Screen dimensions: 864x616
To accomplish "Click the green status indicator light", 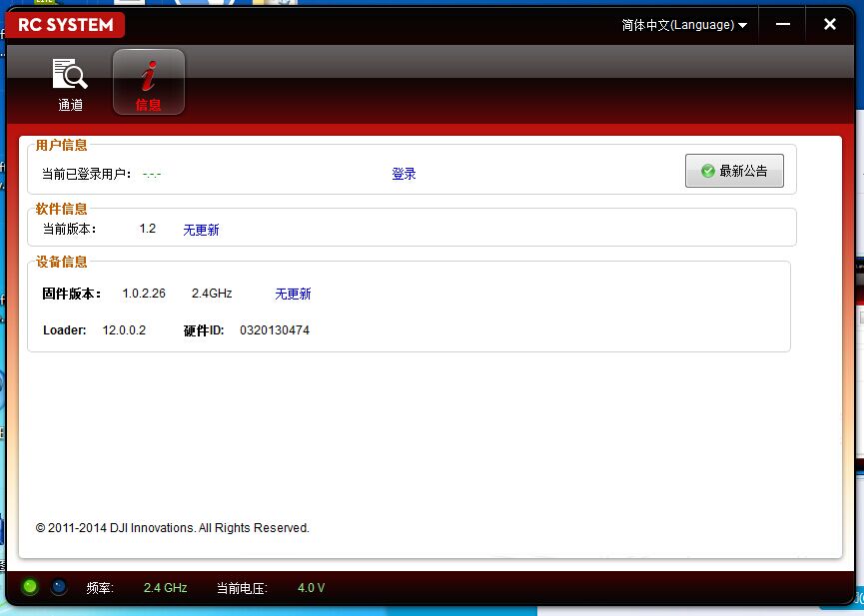I will pyautogui.click(x=30, y=587).
